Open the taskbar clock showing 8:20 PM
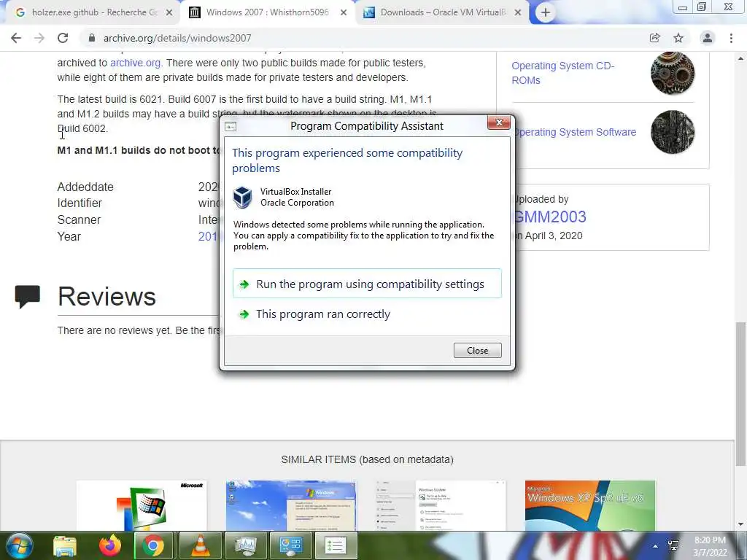This screenshot has width=747, height=560. (710, 546)
